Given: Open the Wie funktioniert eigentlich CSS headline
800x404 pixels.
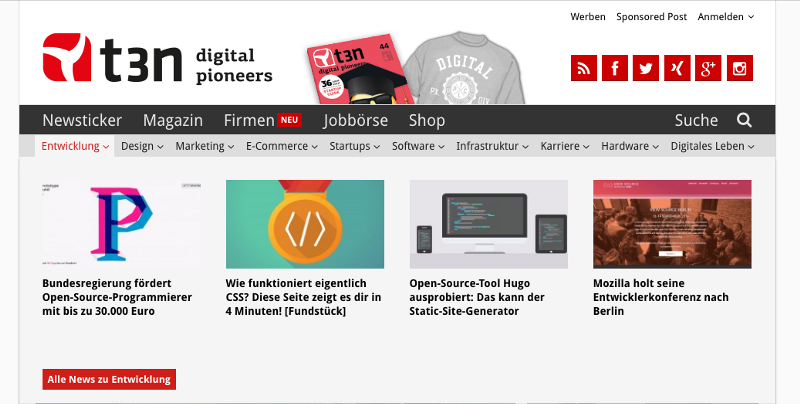Looking at the screenshot, I should tap(303, 297).
